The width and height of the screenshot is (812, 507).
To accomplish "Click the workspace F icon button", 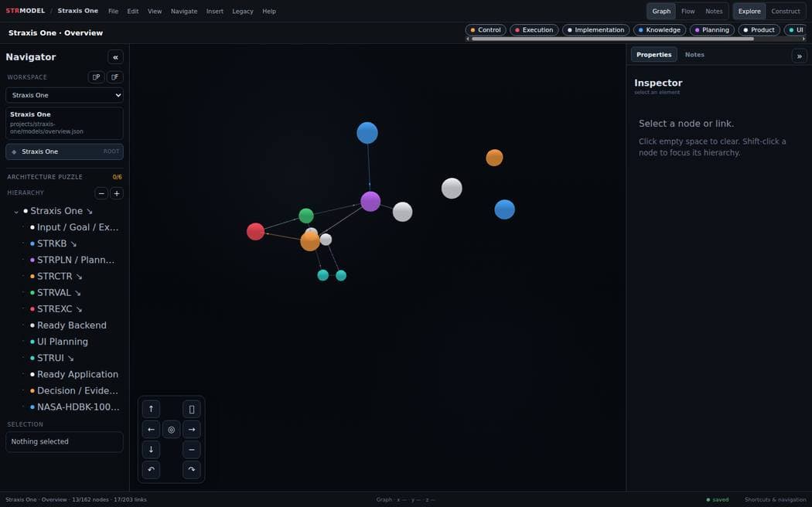I will click(x=115, y=77).
